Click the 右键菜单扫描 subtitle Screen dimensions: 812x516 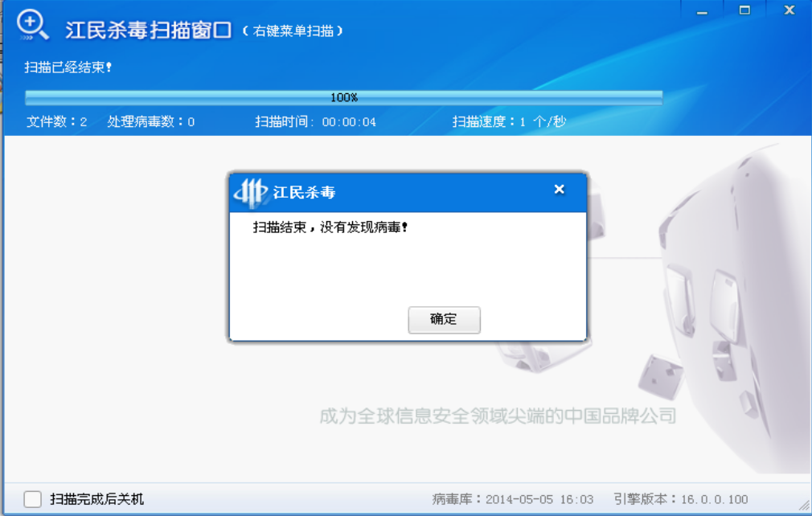pos(293,31)
